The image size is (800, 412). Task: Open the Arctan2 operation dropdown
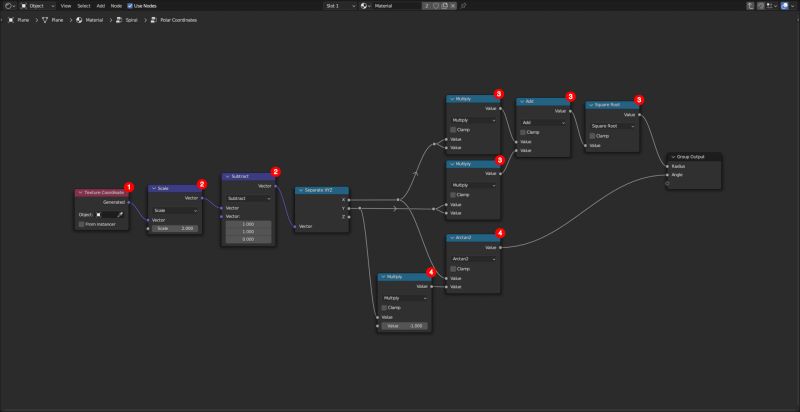pos(473,259)
